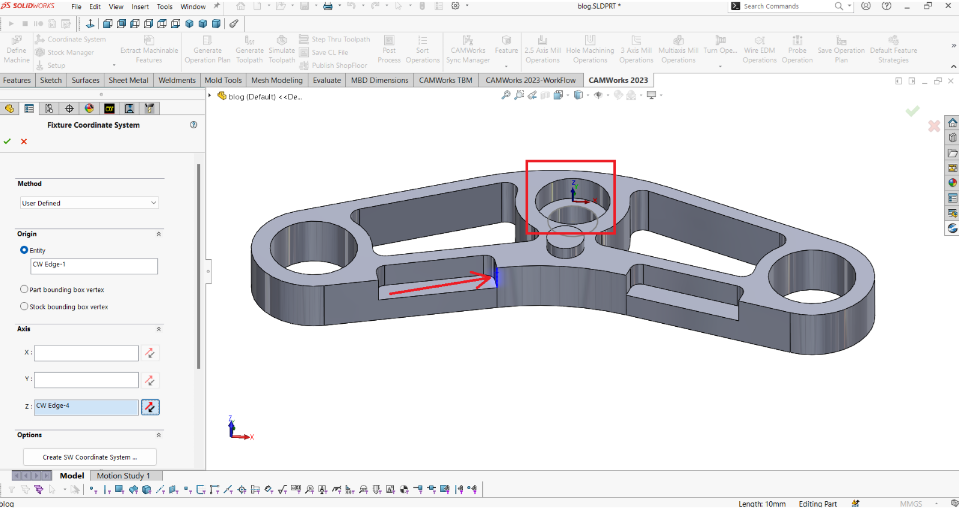Switch to Motion Study 1 tab

122,476
